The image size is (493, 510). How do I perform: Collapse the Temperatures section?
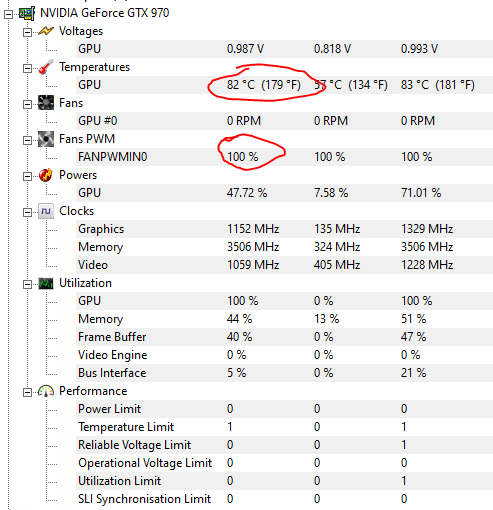27,68
